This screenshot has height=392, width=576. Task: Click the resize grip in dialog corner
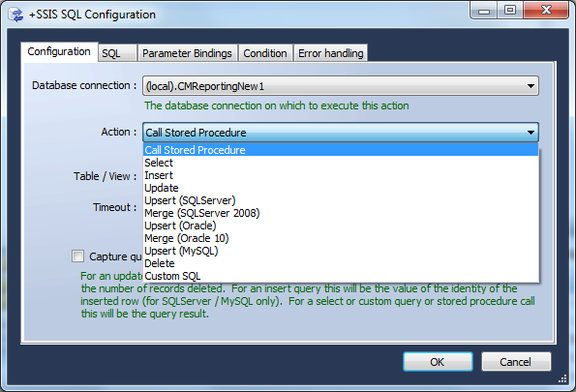pos(562,379)
